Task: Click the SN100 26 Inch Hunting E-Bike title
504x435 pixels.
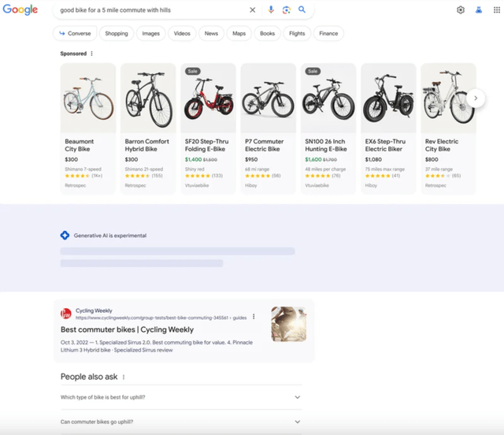Action: pos(326,145)
